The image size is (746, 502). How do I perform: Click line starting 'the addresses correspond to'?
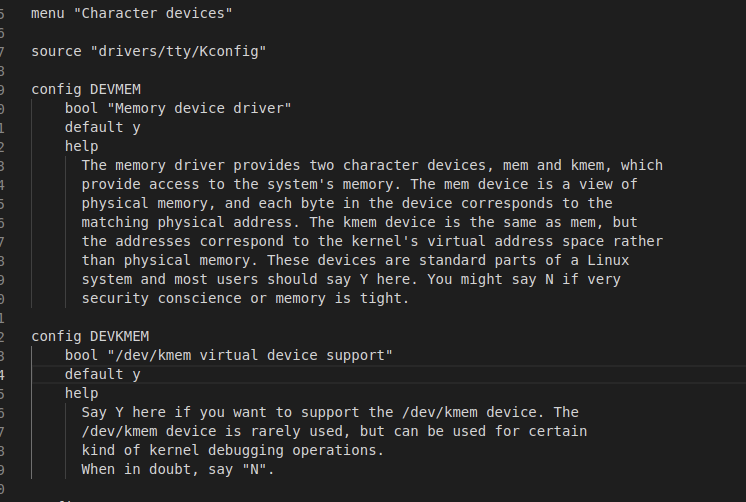point(372,242)
